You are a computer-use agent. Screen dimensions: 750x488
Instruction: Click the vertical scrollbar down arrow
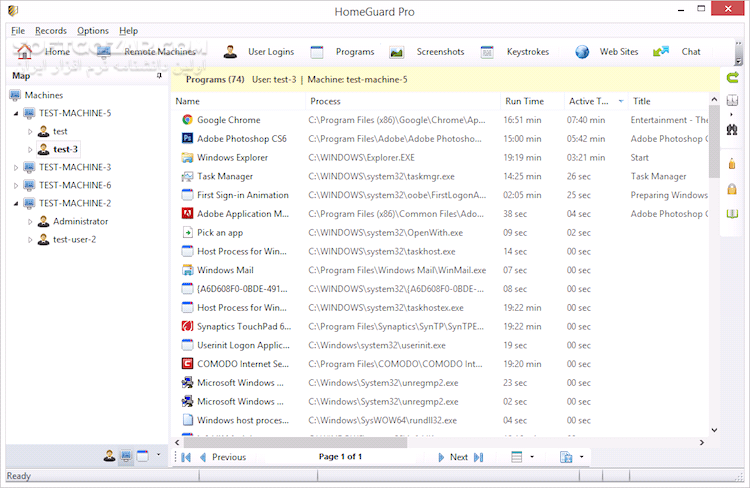tap(714, 430)
